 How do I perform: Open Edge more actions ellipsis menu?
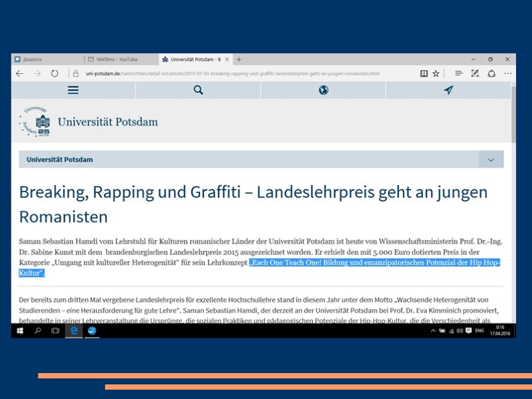507,73
